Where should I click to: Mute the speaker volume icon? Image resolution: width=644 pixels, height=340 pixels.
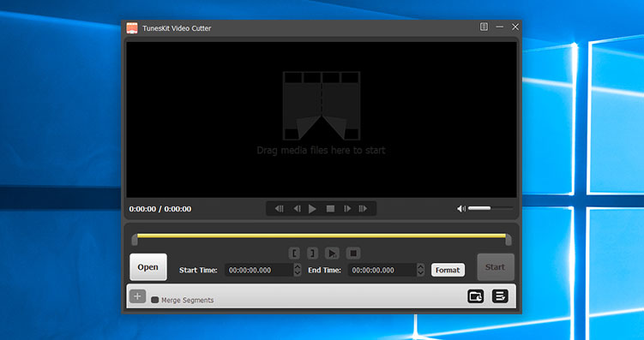(460, 209)
